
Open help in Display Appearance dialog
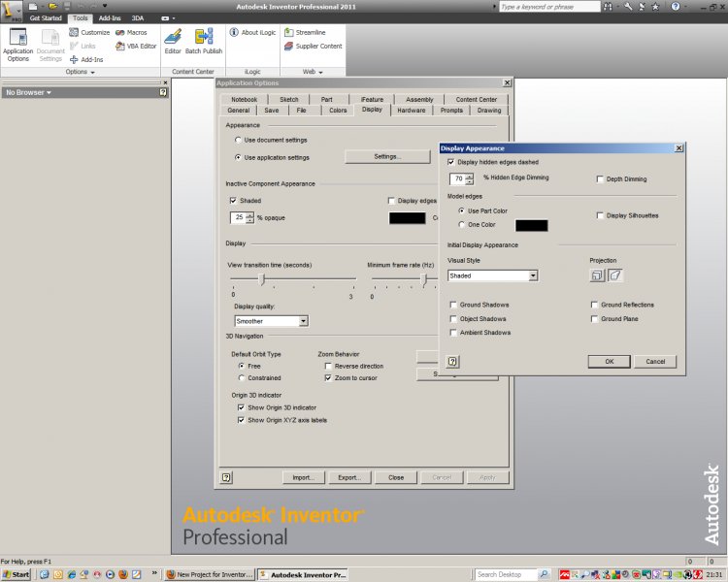[x=452, y=362]
